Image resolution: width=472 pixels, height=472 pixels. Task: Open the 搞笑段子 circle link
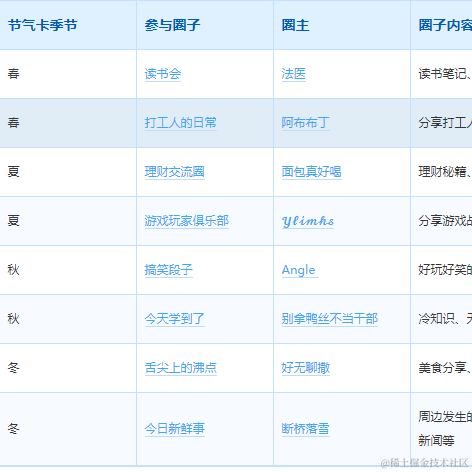(x=169, y=270)
